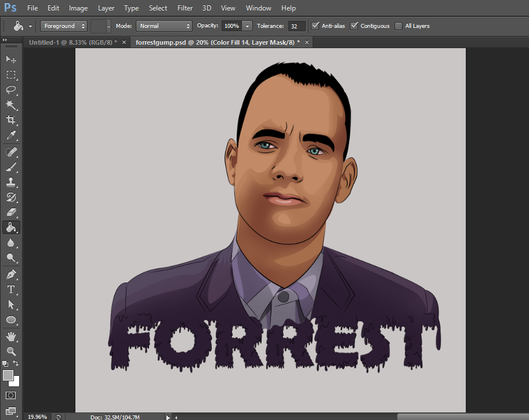Enable the All Layers checkbox
The width and height of the screenshot is (529, 420).
pyautogui.click(x=398, y=26)
